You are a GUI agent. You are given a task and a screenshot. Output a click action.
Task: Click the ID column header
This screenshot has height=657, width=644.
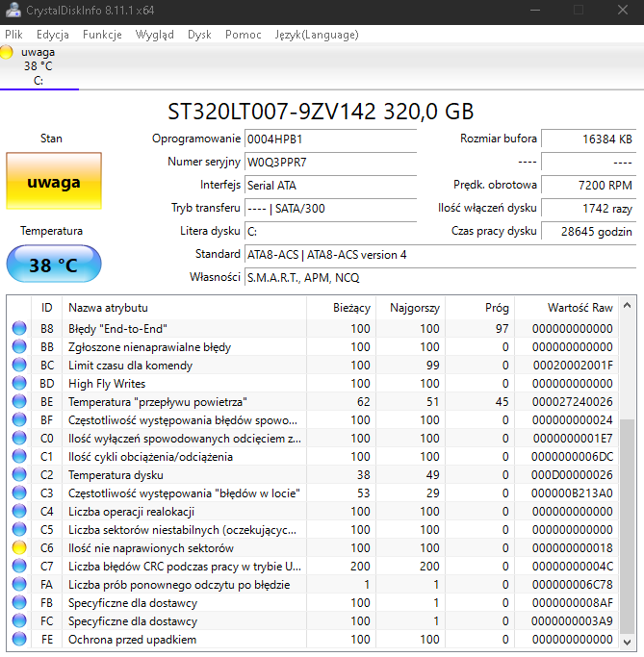(x=46, y=308)
